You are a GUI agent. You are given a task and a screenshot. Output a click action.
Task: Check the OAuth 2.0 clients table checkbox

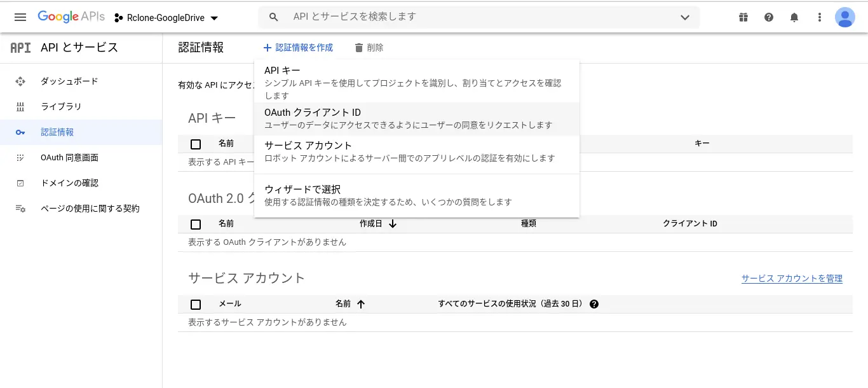[x=196, y=224]
